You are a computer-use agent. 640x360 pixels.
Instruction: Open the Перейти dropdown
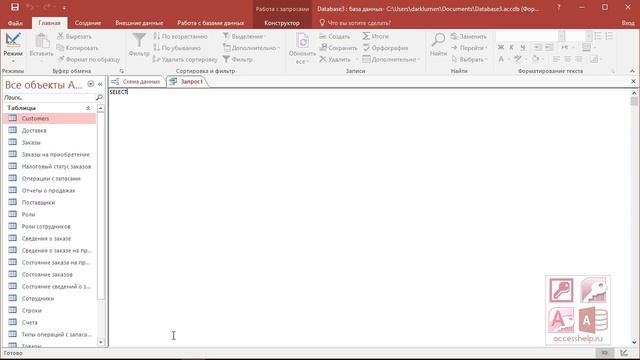pos(469,48)
